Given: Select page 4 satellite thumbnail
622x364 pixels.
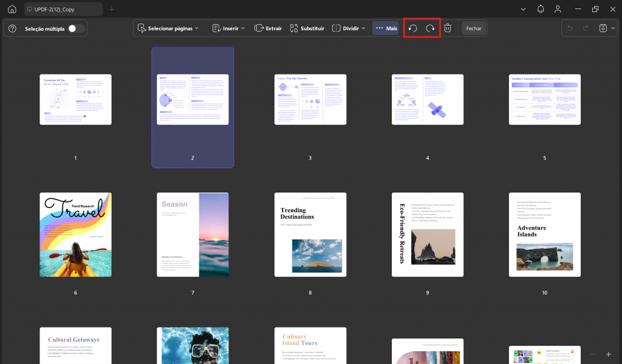Looking at the screenshot, I should (428, 99).
